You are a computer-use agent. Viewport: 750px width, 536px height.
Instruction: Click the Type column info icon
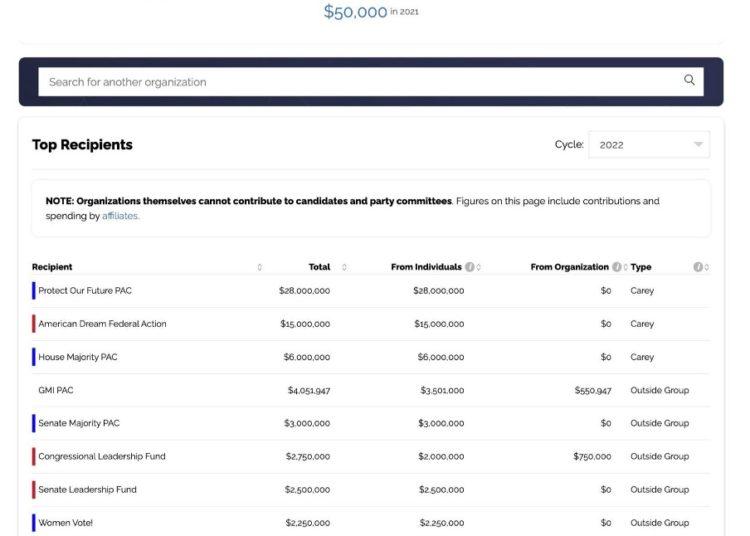(x=698, y=267)
